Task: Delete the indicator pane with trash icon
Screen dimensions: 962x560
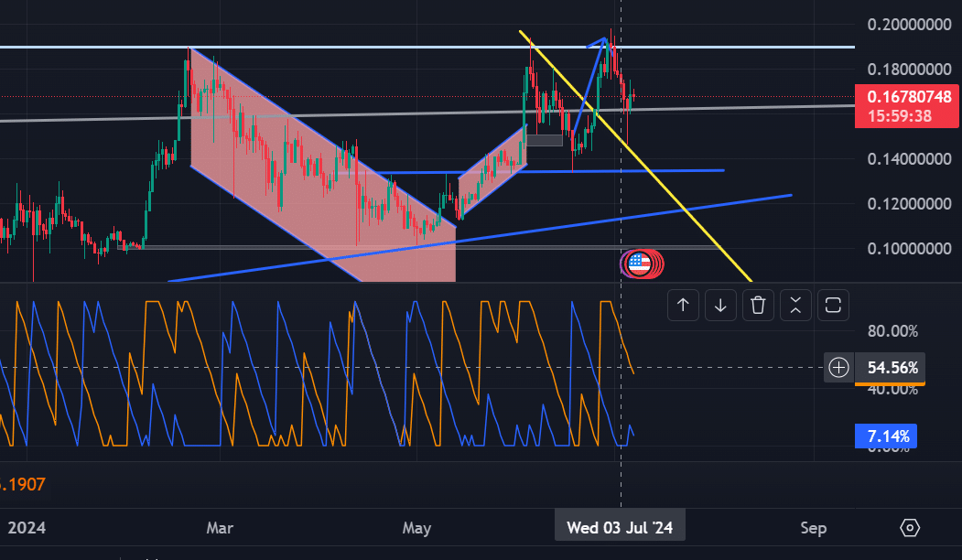Action: (x=758, y=306)
